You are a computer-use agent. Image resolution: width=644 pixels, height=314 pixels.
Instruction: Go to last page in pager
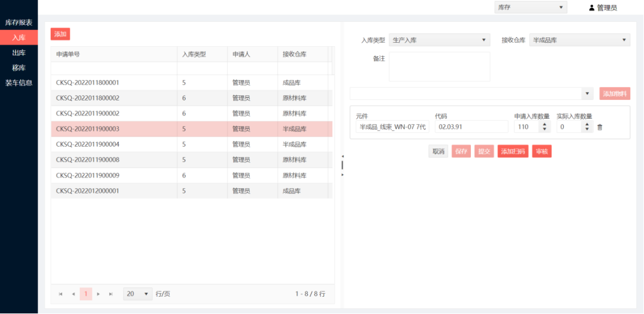[111, 294]
